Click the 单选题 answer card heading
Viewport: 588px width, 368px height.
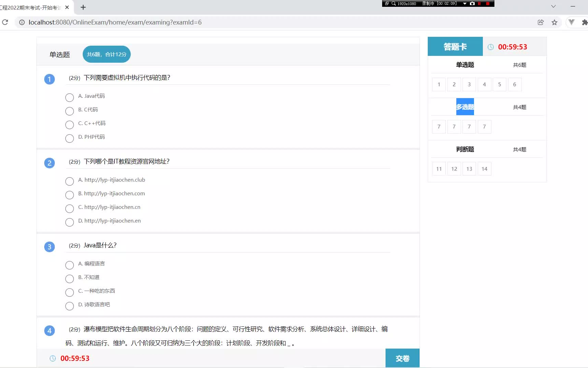[x=465, y=65]
